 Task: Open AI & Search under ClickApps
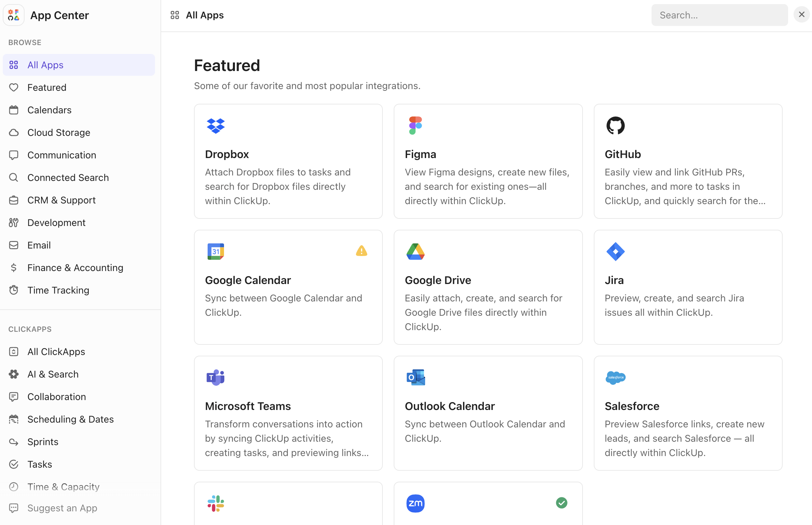click(x=53, y=374)
